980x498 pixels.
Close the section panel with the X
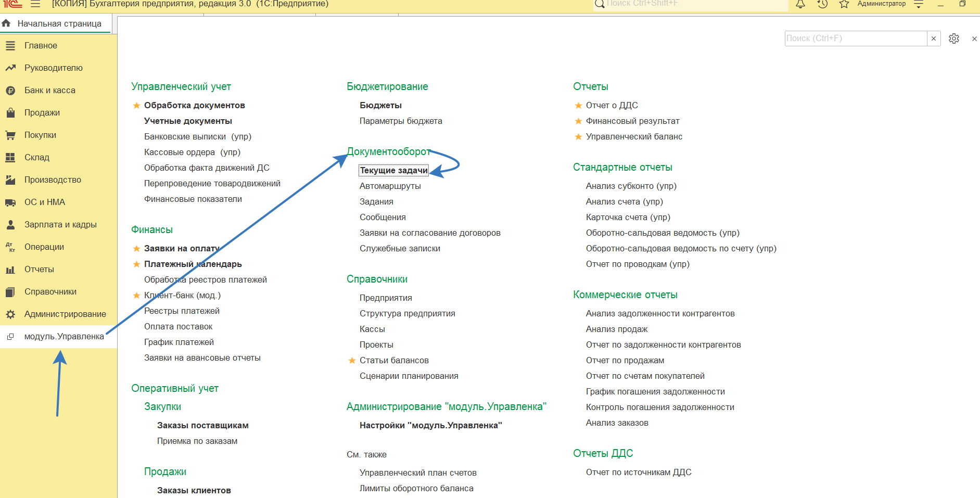coord(974,39)
